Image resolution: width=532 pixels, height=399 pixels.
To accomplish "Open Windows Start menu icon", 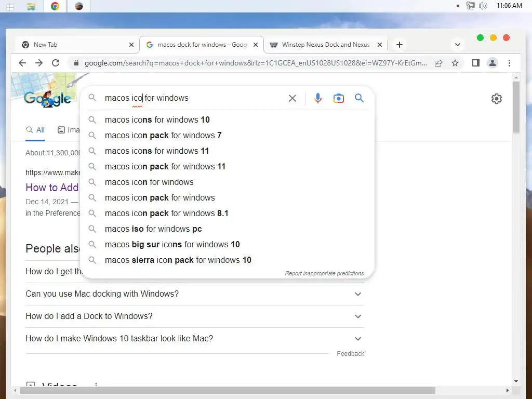I will [10, 6].
